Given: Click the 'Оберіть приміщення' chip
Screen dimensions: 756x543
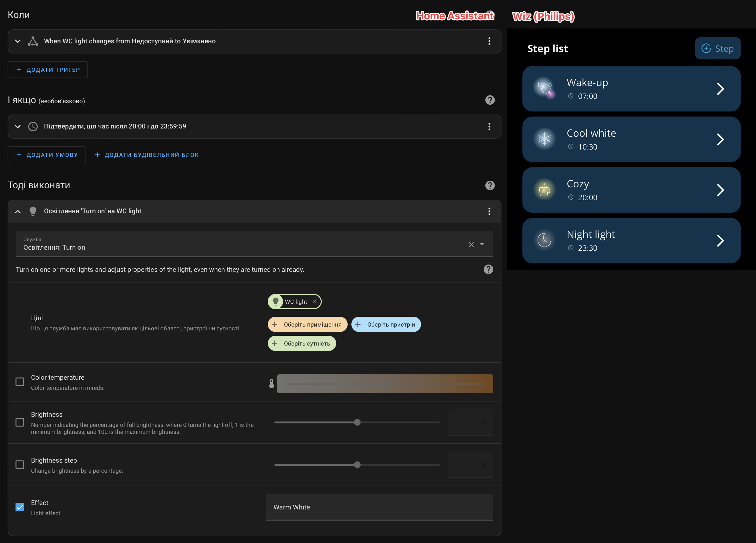Looking at the screenshot, I should pyautogui.click(x=307, y=324).
